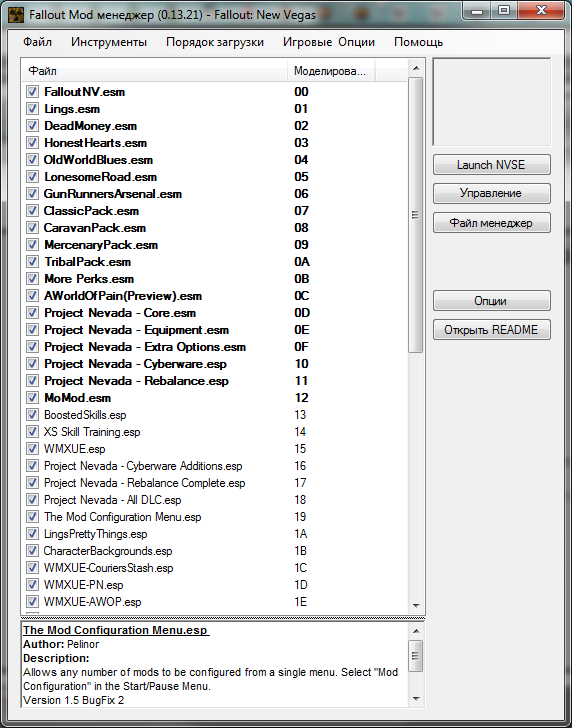Open the Помощь menu

pyautogui.click(x=418, y=42)
